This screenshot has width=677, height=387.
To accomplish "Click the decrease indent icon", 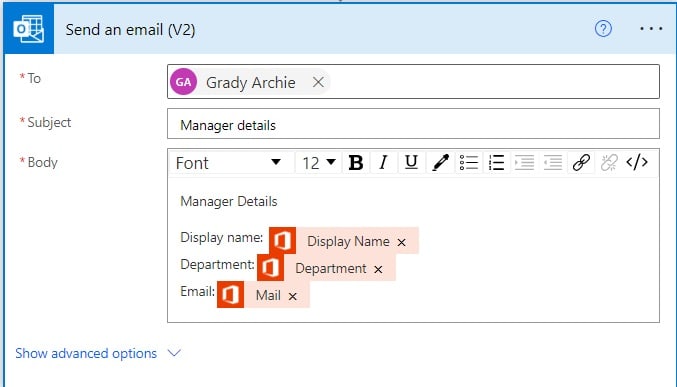I will coord(553,163).
